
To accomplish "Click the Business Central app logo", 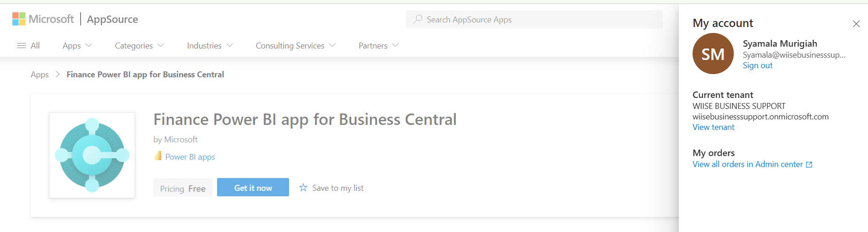I will click(92, 155).
